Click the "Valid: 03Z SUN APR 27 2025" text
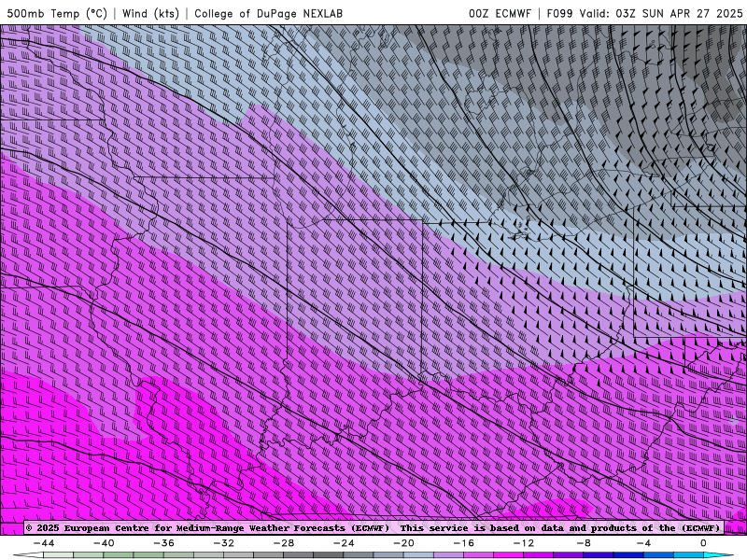The height and width of the screenshot is (560, 747). [661, 13]
